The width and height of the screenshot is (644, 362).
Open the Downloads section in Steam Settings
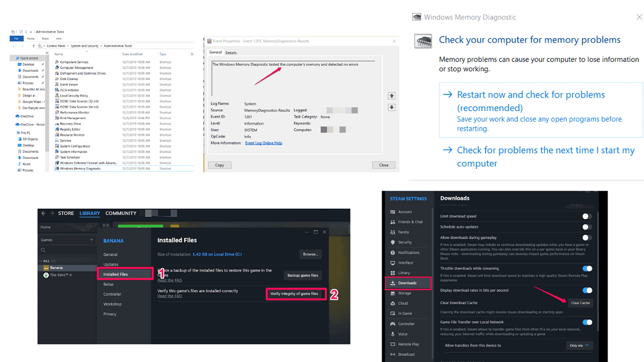pyautogui.click(x=408, y=283)
